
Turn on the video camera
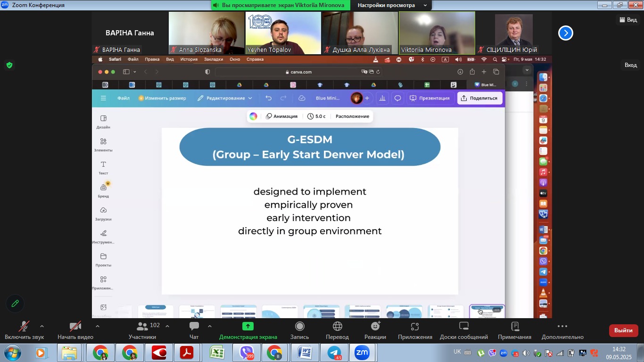(75, 330)
